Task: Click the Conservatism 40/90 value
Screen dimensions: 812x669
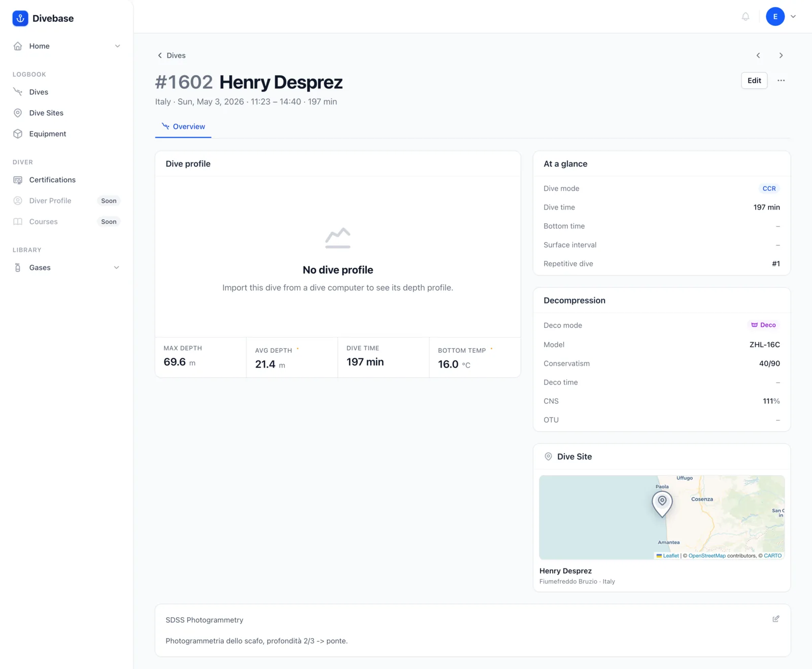Action: coord(769,363)
